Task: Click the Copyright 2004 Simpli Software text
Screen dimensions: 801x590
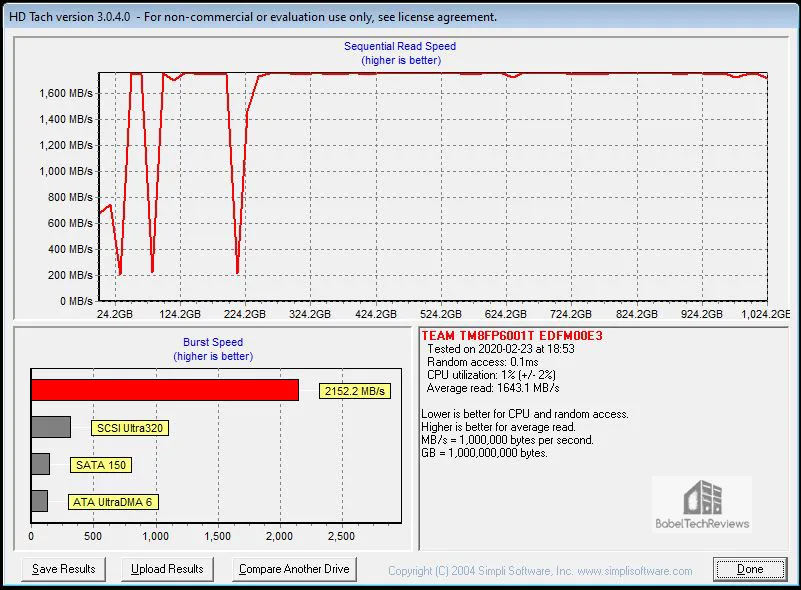Action: (x=540, y=571)
